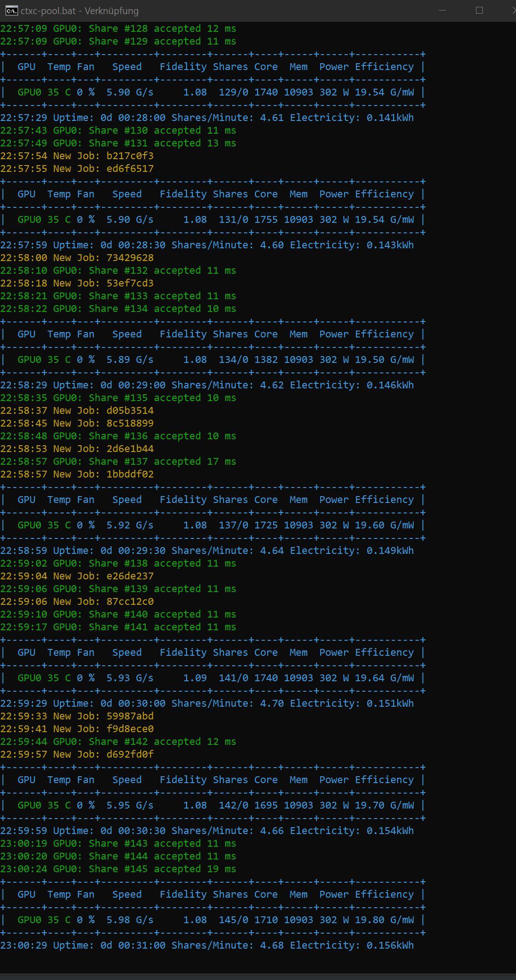Click the Share #136 accepted line
The width and height of the screenshot is (516, 980).
click(118, 436)
